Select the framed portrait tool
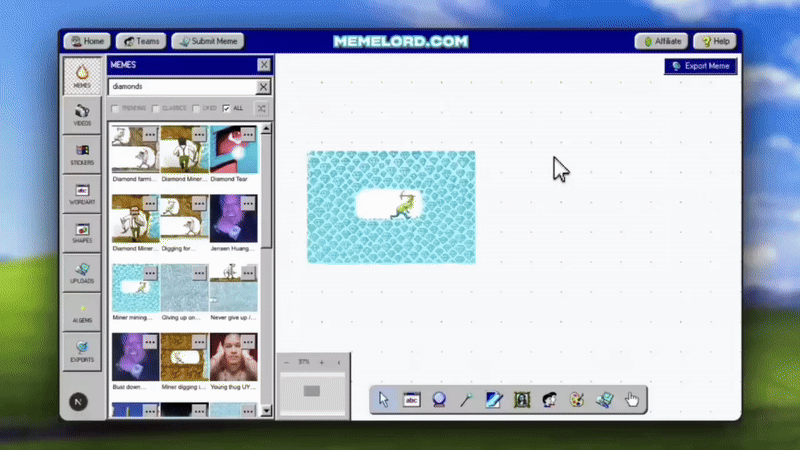This screenshot has height=450, width=800. pyautogui.click(x=521, y=399)
